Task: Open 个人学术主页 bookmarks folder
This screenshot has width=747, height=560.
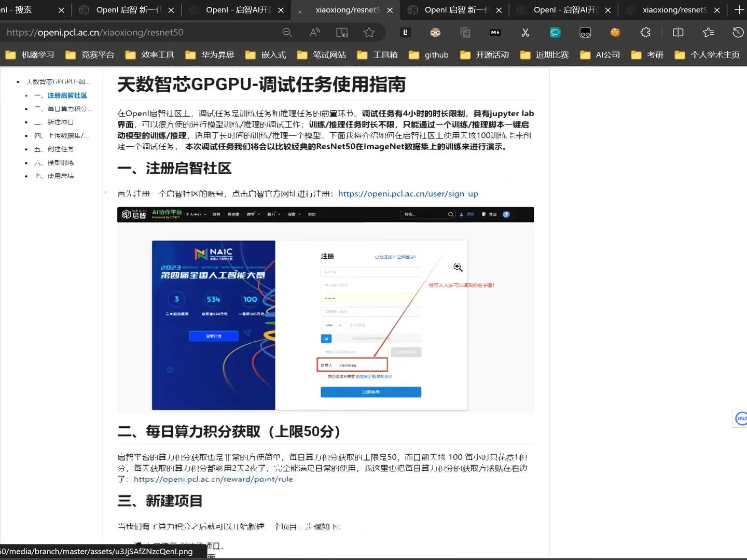Action: click(707, 54)
